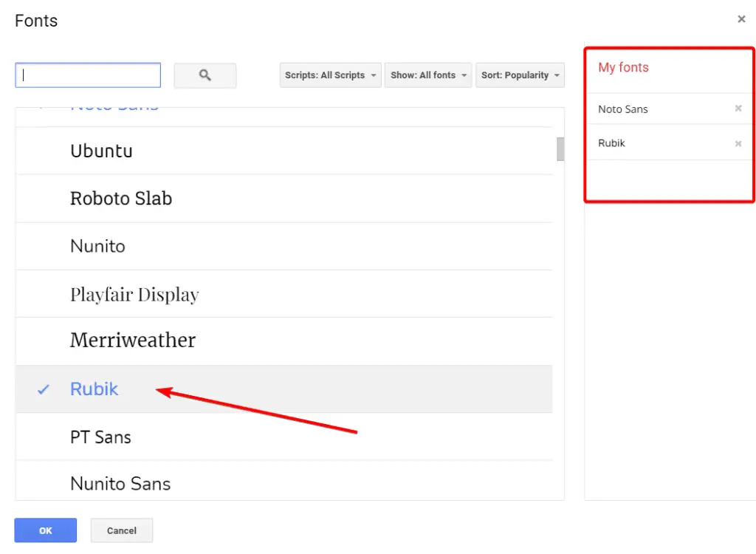756x554 pixels.
Task: Click the dropdown arrow on Sort: Popularity
Action: (559, 75)
